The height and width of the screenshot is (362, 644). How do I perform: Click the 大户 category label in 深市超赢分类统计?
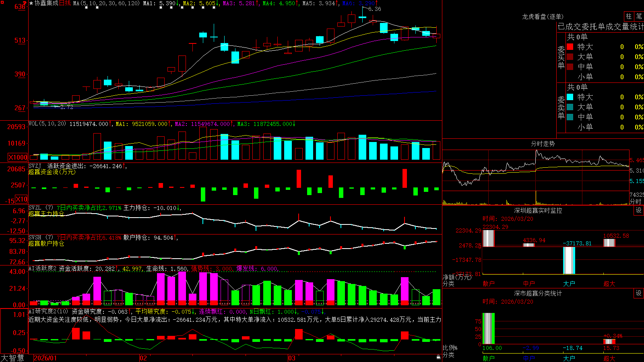pos(569,358)
